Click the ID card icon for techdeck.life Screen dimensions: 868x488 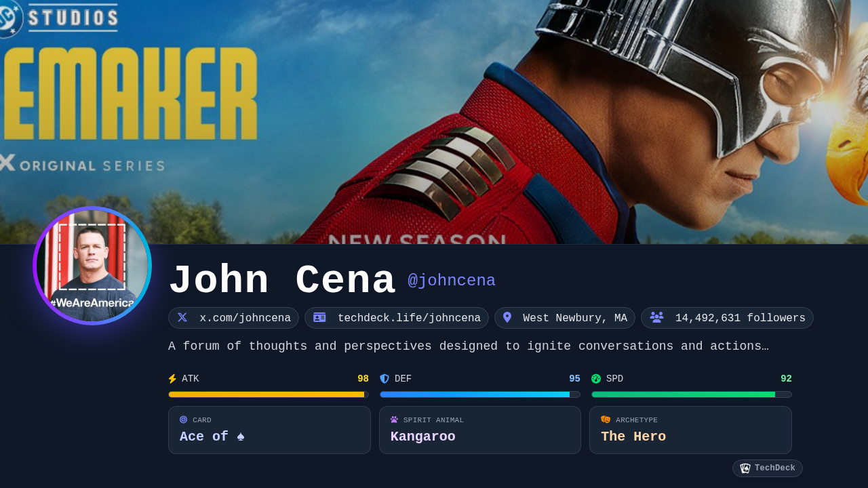(319, 317)
